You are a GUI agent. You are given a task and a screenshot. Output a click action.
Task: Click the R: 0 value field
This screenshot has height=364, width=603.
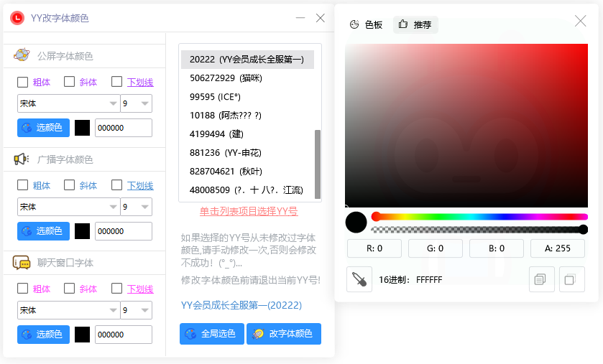tap(374, 248)
